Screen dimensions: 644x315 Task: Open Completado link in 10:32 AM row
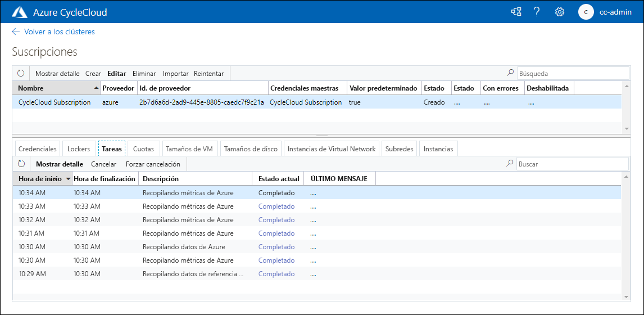click(x=276, y=219)
